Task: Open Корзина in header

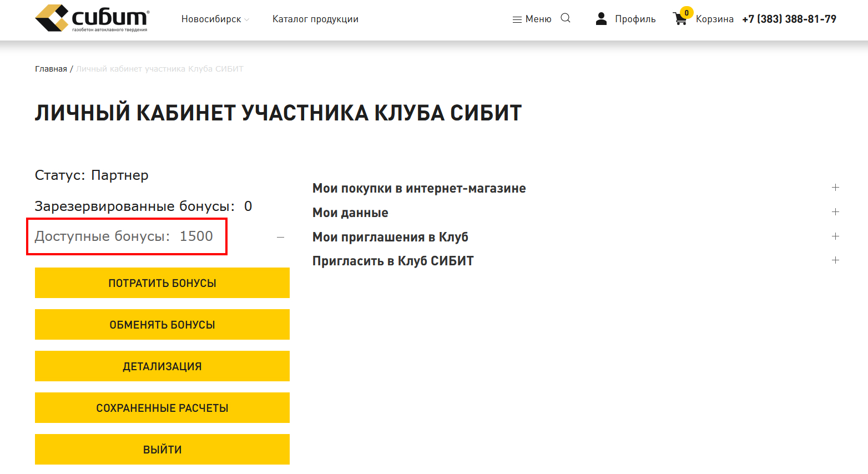Action: [715, 19]
